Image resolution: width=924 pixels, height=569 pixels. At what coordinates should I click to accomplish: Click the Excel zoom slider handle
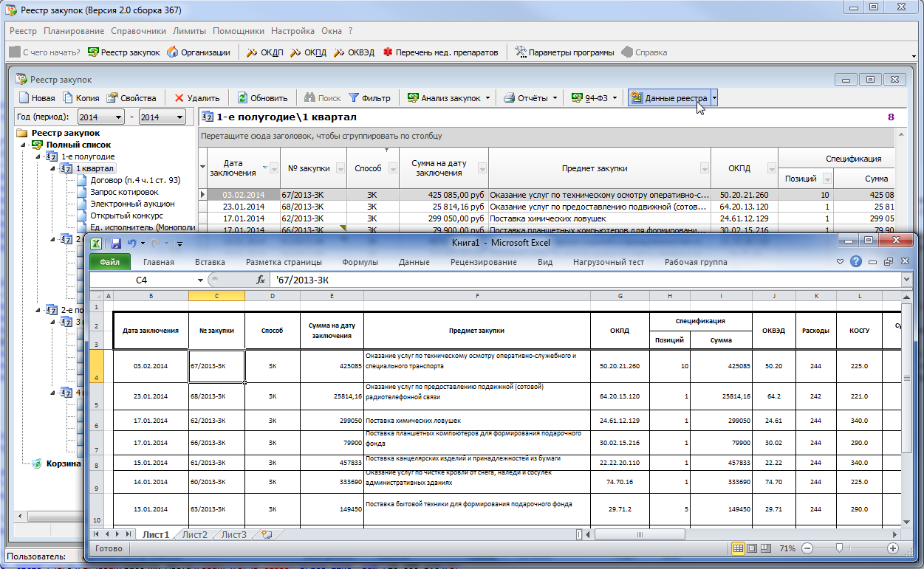pyautogui.click(x=838, y=548)
